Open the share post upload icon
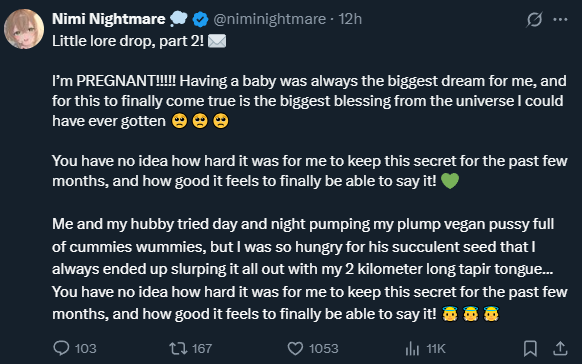Screen dimensions: 582x364 pyautogui.click(x=560, y=348)
